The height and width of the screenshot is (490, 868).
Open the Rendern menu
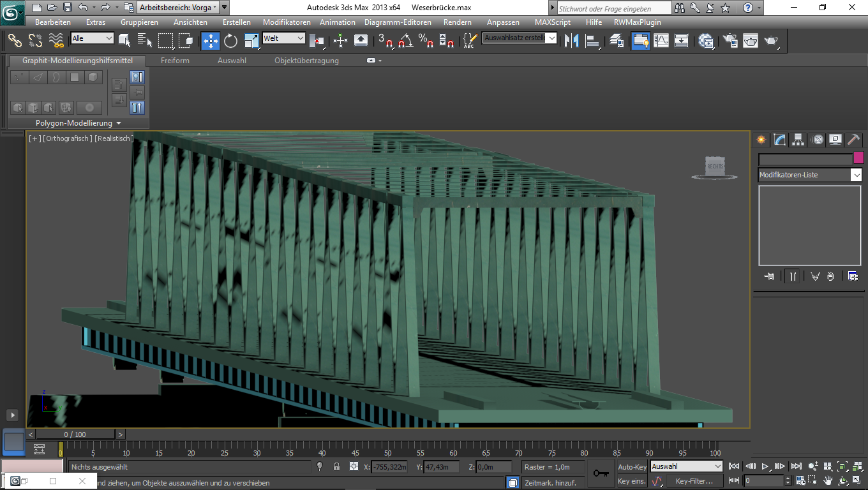[457, 22]
